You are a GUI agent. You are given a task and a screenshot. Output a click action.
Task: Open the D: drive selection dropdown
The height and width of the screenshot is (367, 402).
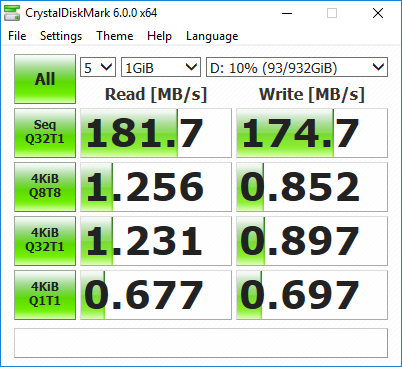click(x=297, y=67)
